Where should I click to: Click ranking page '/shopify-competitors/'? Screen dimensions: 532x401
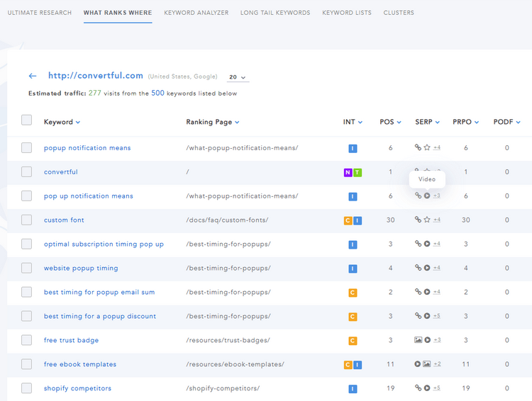223,388
